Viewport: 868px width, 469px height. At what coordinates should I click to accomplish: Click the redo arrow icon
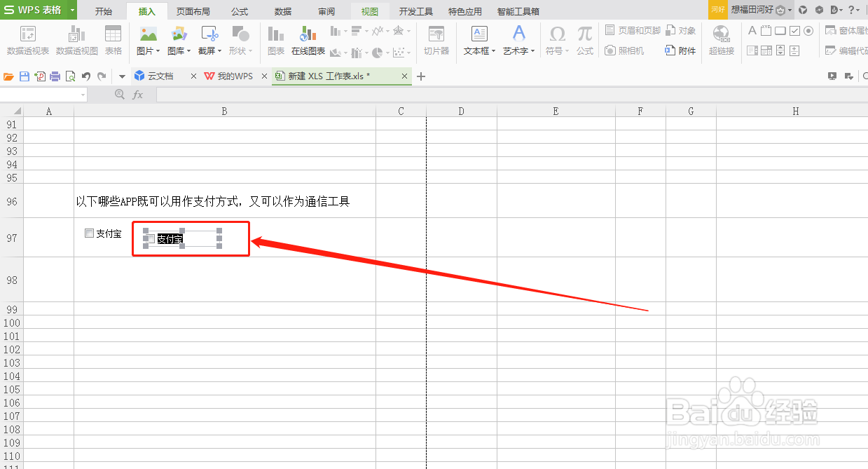tap(102, 76)
